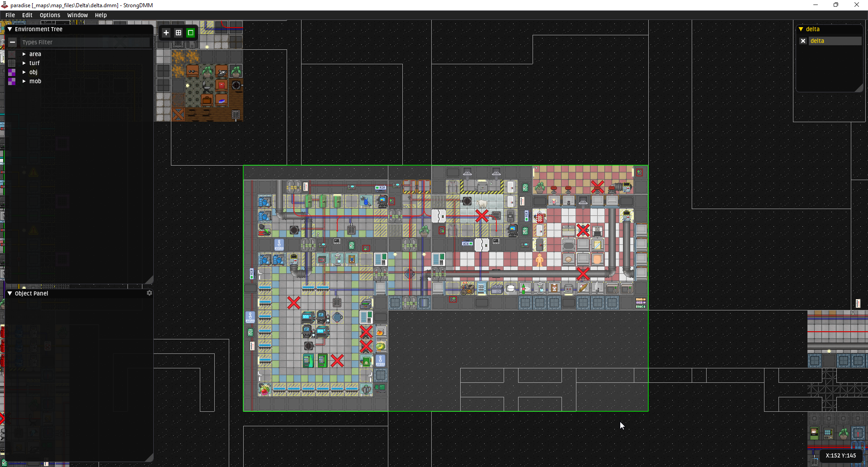
Task: Collapse the Object Panel
Action: click(9, 293)
